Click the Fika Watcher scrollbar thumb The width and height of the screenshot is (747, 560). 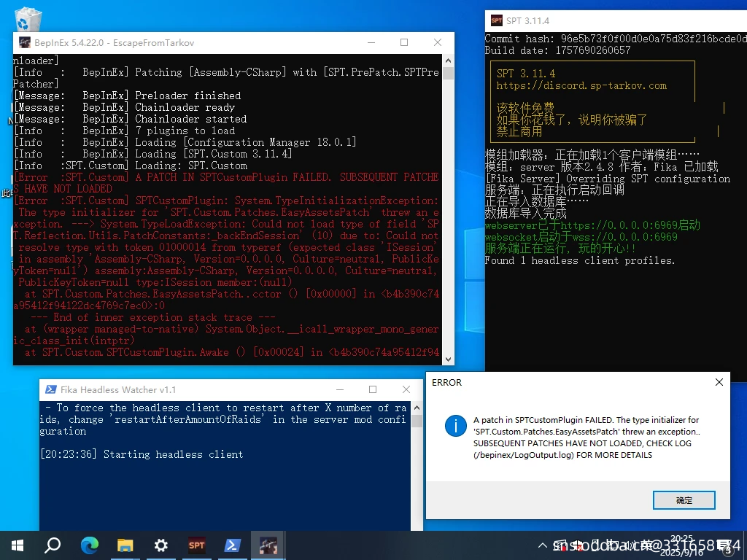tap(417, 421)
